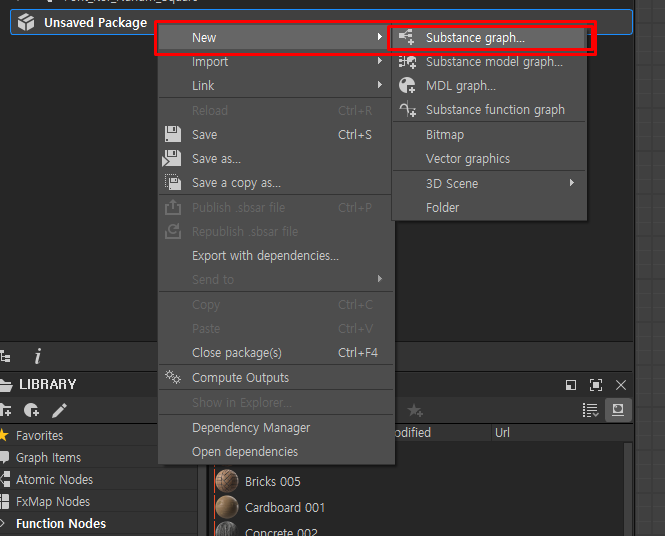
Task: Click the Save a copy icon
Action: tap(173, 182)
